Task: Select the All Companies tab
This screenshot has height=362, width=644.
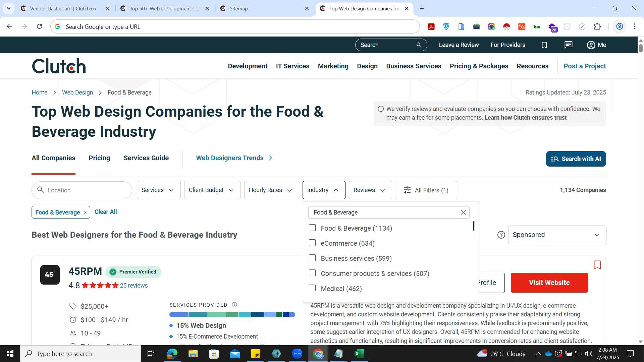Action: [x=53, y=158]
